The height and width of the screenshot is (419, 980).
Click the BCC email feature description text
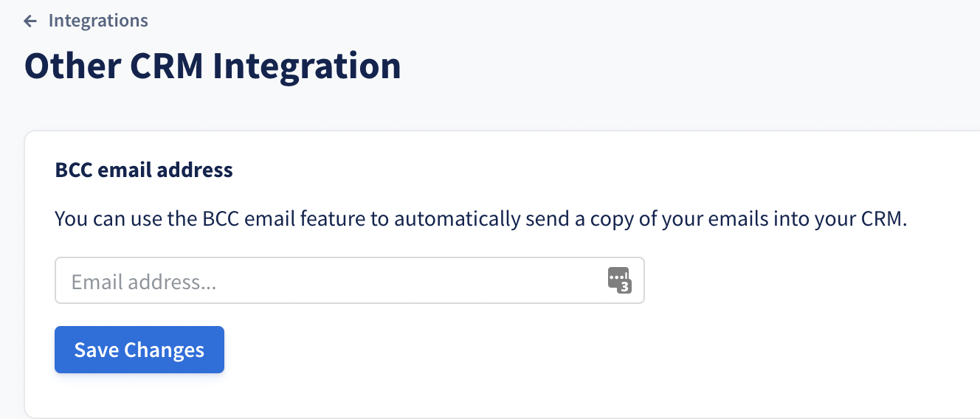[481, 220]
